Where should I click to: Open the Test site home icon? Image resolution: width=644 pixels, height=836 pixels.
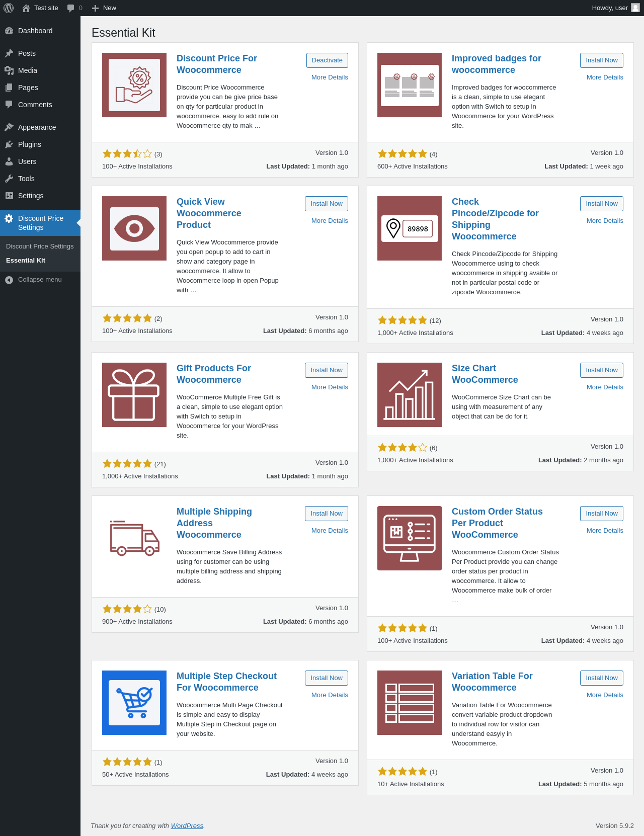(26, 8)
